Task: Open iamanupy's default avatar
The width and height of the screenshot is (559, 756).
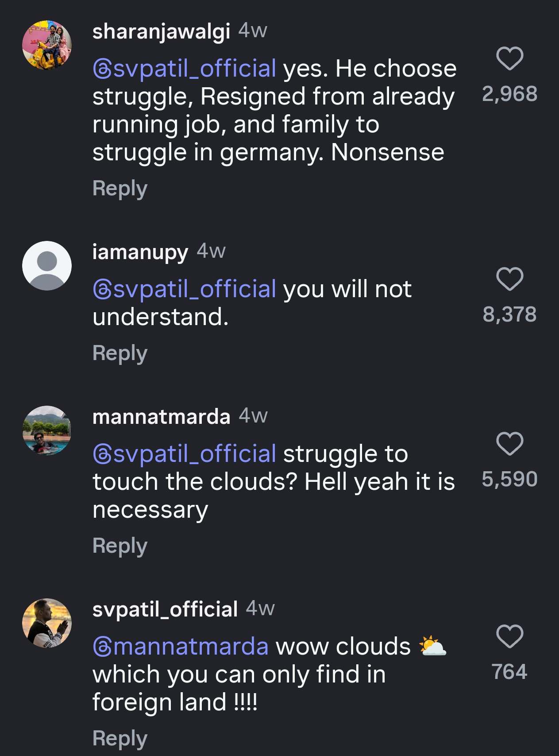Action: (47, 266)
